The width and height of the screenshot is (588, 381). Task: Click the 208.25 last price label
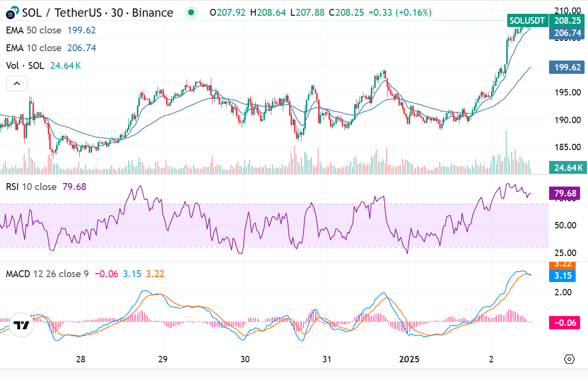567,20
